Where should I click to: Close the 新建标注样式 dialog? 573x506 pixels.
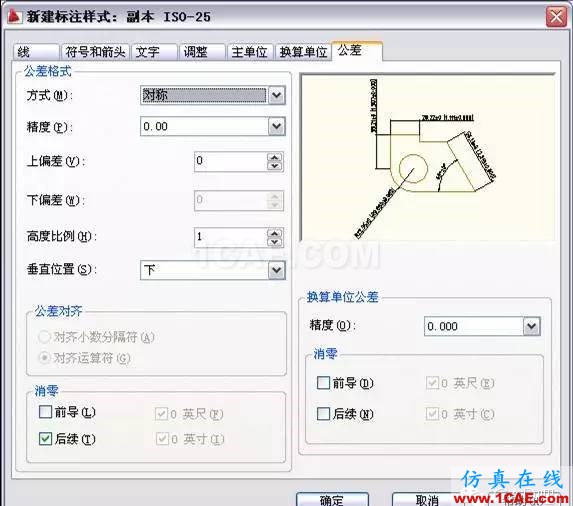pos(556,17)
